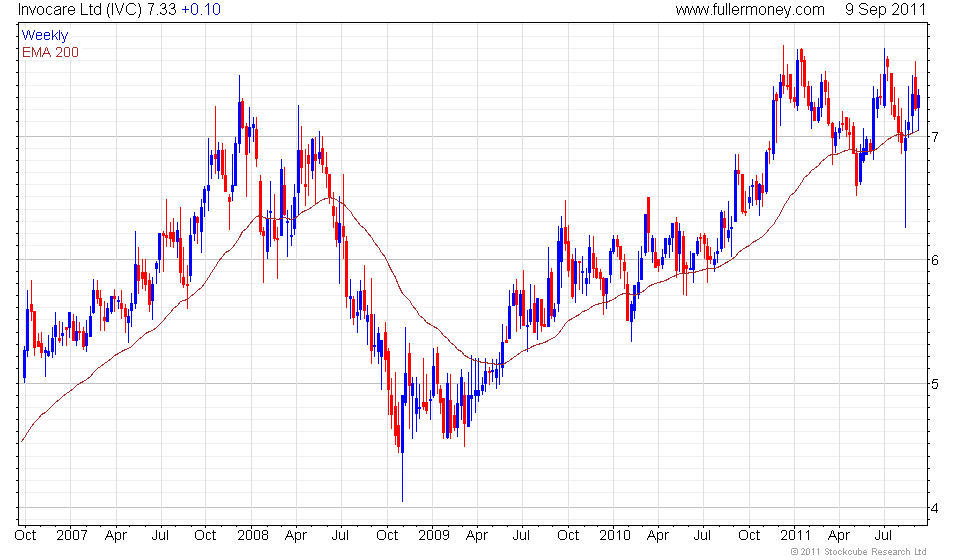This screenshot has width=980, height=560.
Task: Click the price value 7.33 in title
Action: (161, 9)
